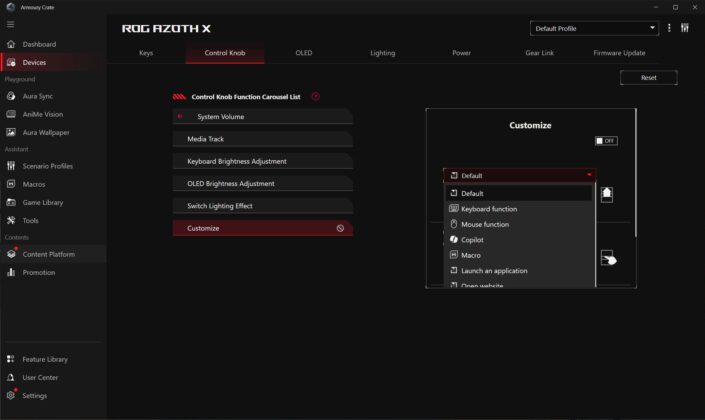Switch to the Gear Link tab
The height and width of the screenshot is (420, 705).
pyautogui.click(x=540, y=53)
